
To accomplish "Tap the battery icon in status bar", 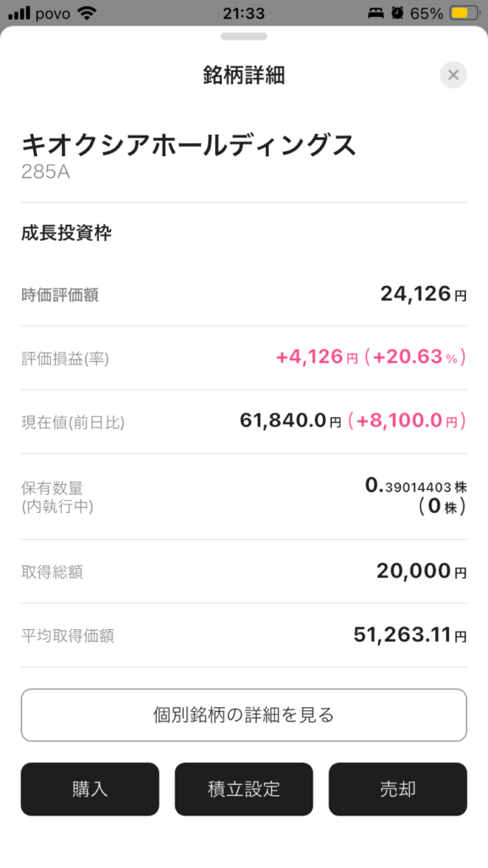I will click(465, 14).
